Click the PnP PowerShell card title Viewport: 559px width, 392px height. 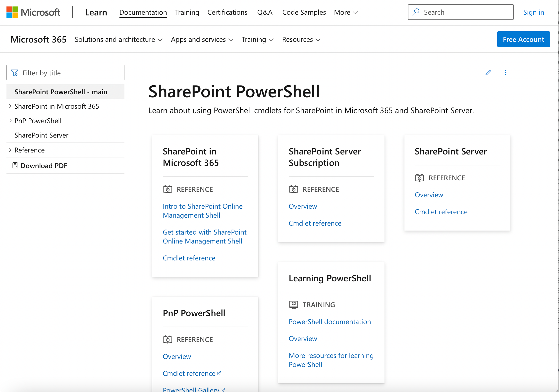[x=194, y=313]
